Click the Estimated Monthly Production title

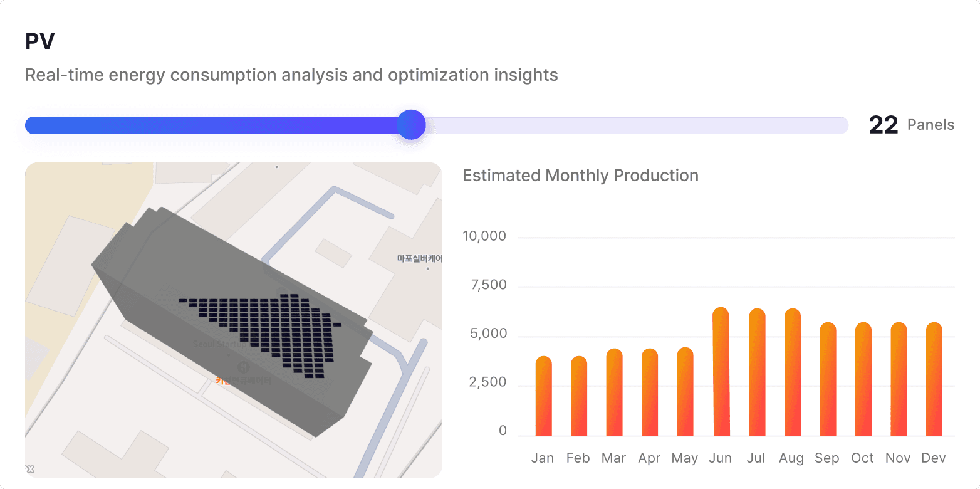(580, 176)
